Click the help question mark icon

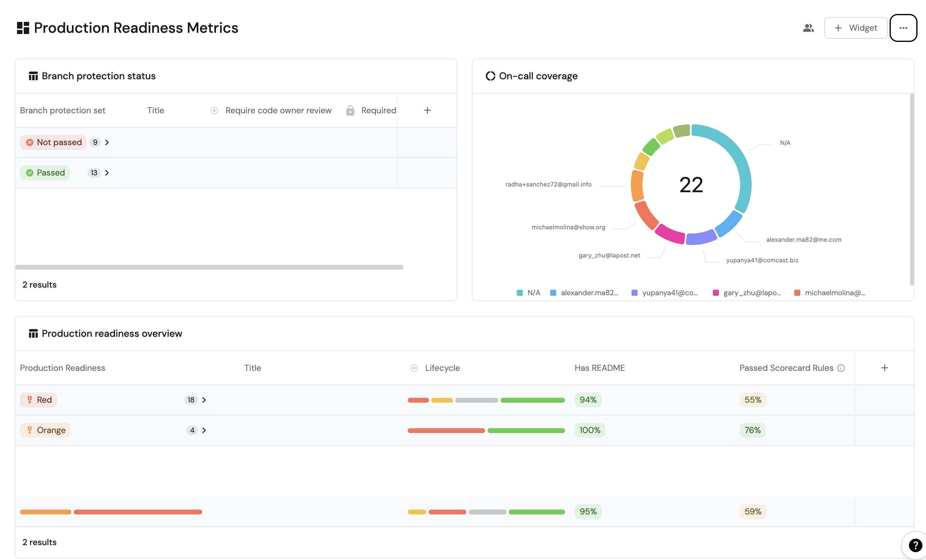coord(915,545)
